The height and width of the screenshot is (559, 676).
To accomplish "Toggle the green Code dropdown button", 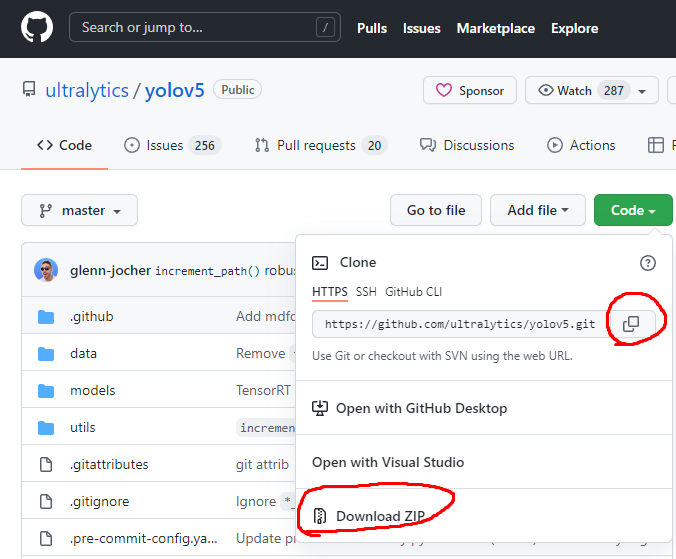I will point(633,210).
